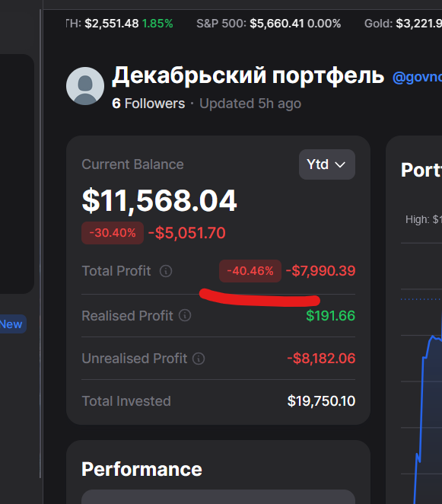Click the New badge in sidebar
The width and height of the screenshot is (442, 504).
coord(11,324)
